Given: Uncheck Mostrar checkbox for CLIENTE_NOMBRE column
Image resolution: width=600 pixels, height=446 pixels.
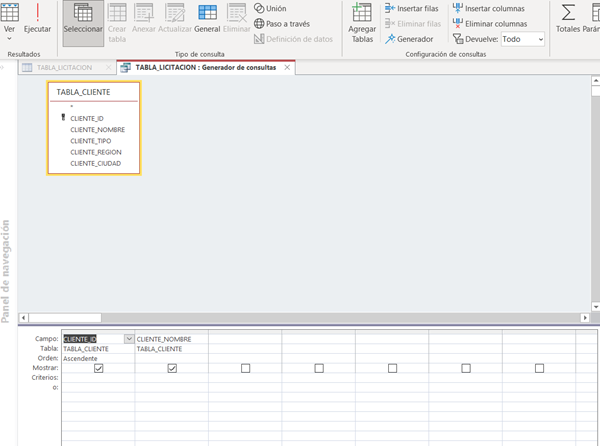Looking at the screenshot, I should [x=172, y=368].
